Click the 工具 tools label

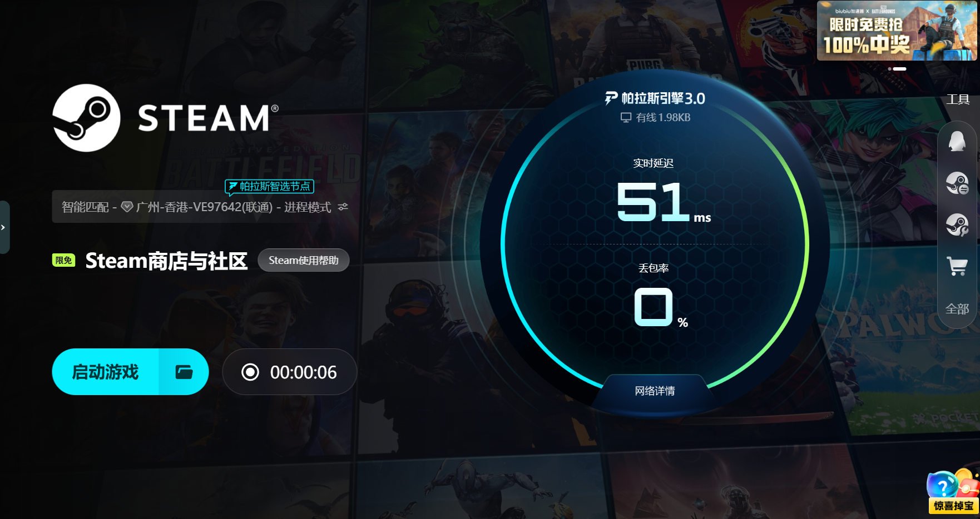tap(958, 99)
